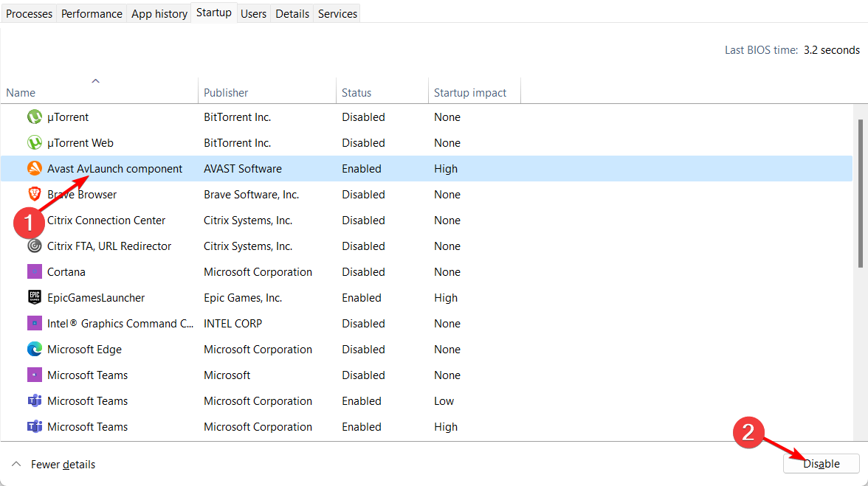The image size is (868, 486).
Task: Click the µTorrent icon in the first row
Action: click(34, 117)
